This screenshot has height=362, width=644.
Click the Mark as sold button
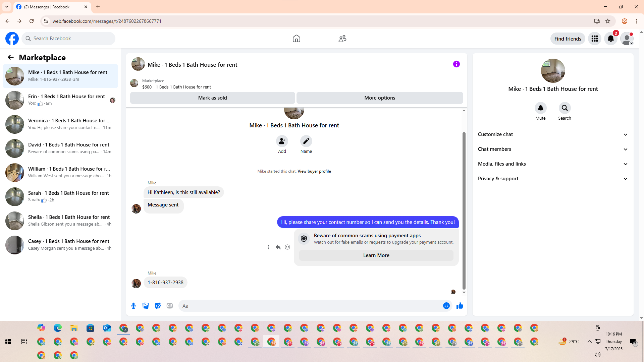coord(213,98)
